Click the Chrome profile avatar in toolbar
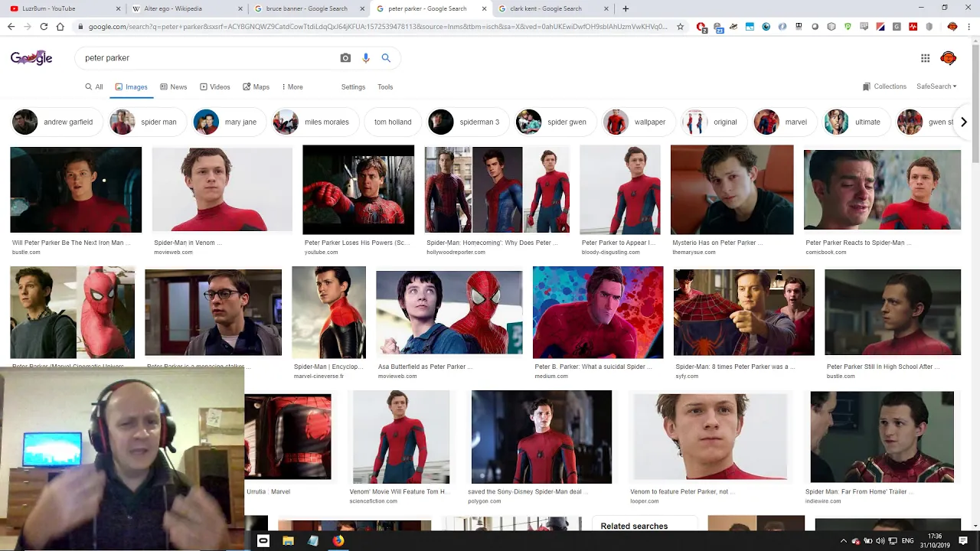This screenshot has height=551, width=980. point(952,27)
